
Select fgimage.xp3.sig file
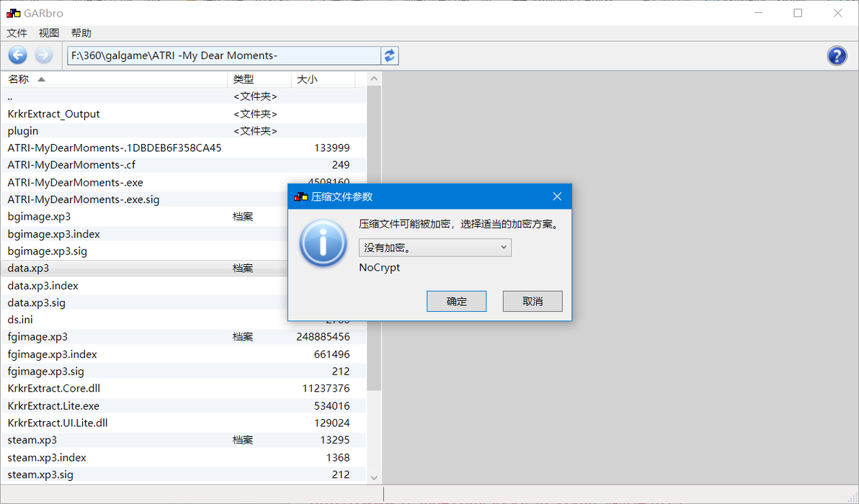tap(184, 371)
